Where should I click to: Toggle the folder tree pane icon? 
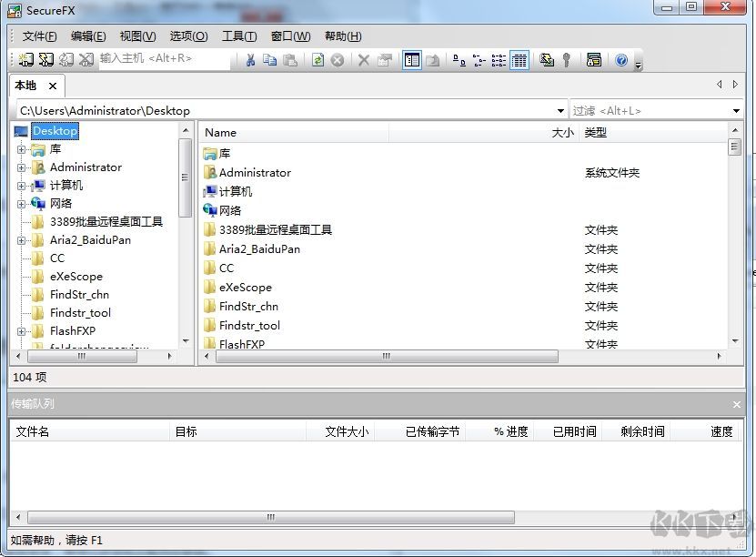412,60
